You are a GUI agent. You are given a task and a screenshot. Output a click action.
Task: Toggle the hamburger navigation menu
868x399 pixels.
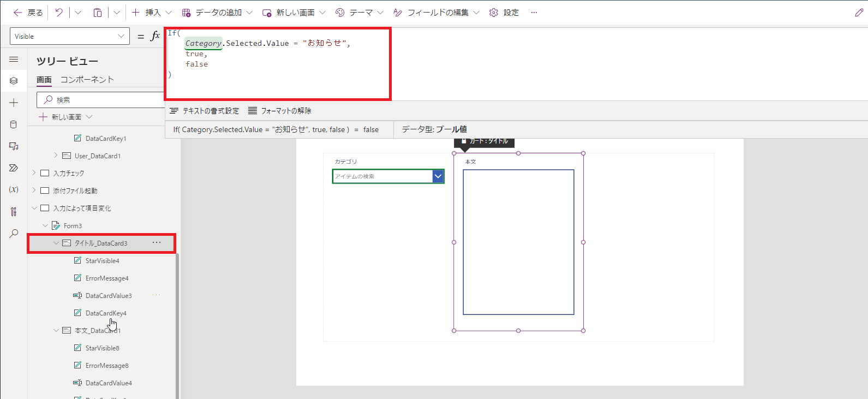coord(14,59)
